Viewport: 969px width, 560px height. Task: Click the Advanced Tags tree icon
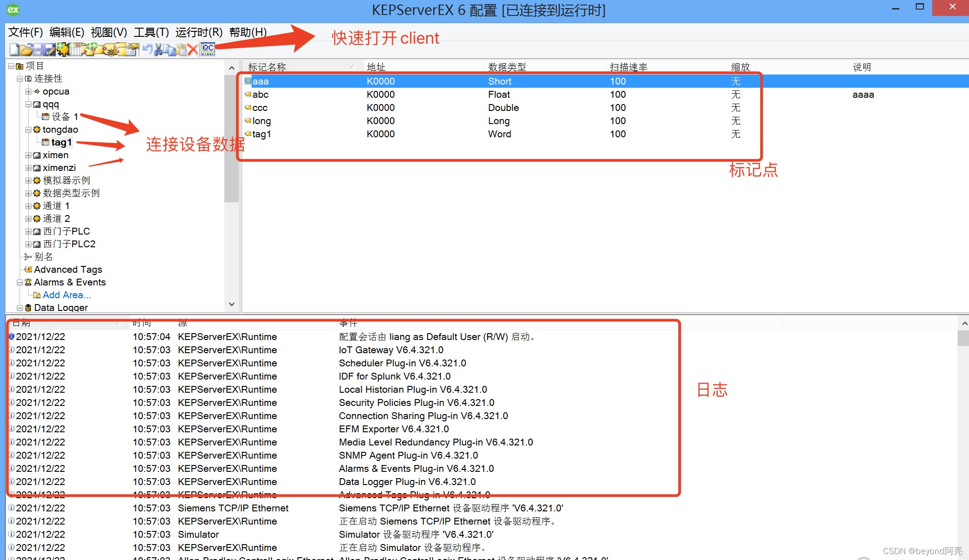[x=28, y=270]
